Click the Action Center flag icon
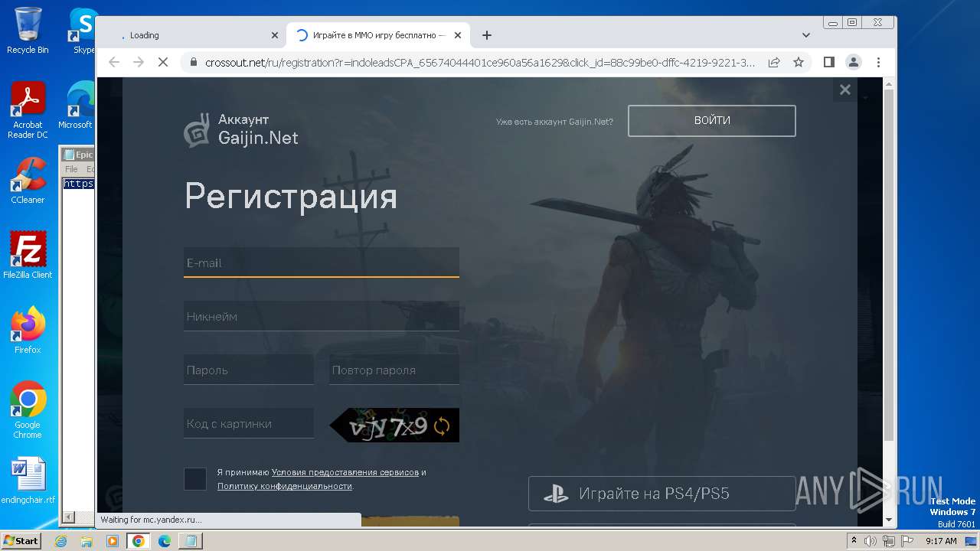980x551 pixels. (x=906, y=541)
